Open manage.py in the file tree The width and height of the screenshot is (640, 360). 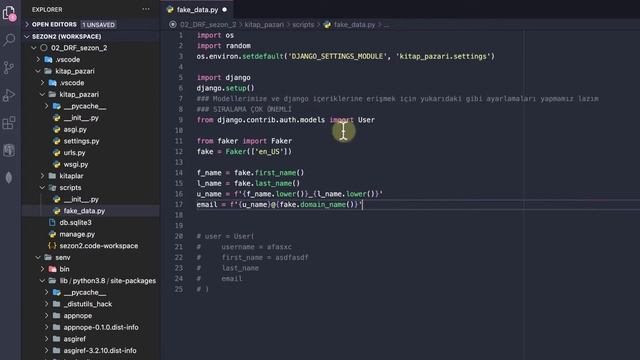pyautogui.click(x=77, y=234)
